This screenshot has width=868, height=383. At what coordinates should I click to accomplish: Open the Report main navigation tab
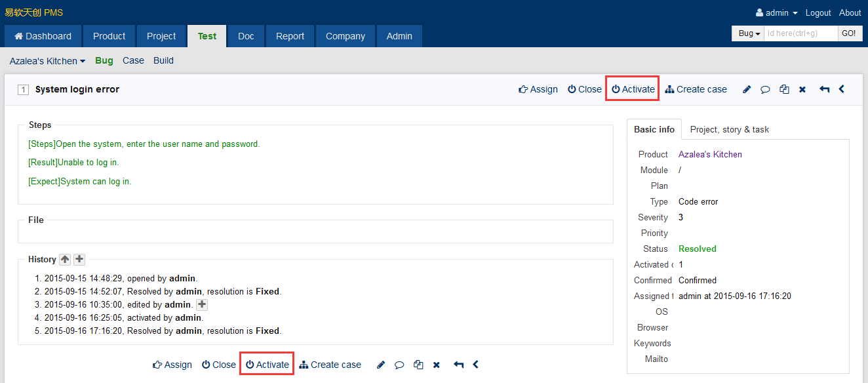click(290, 36)
